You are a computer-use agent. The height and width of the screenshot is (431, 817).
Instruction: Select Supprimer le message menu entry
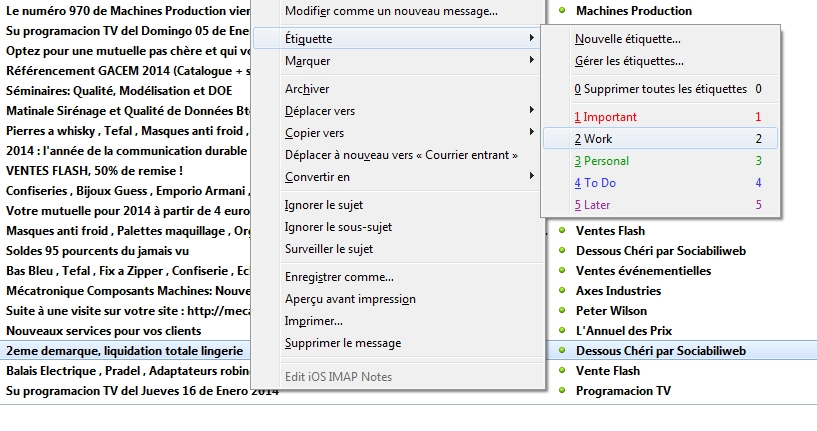[342, 343]
